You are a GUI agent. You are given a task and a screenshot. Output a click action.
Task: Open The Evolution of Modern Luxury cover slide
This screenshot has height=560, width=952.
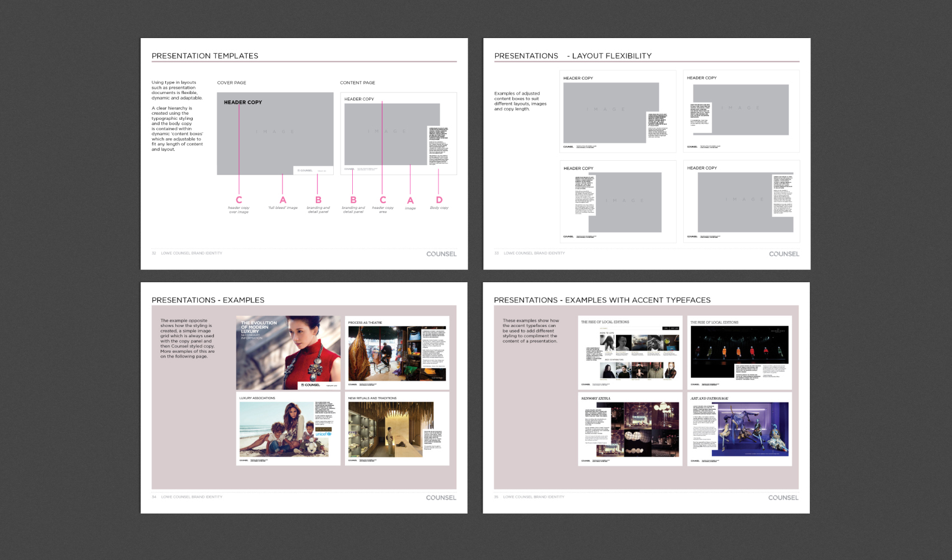pyautogui.click(x=288, y=353)
